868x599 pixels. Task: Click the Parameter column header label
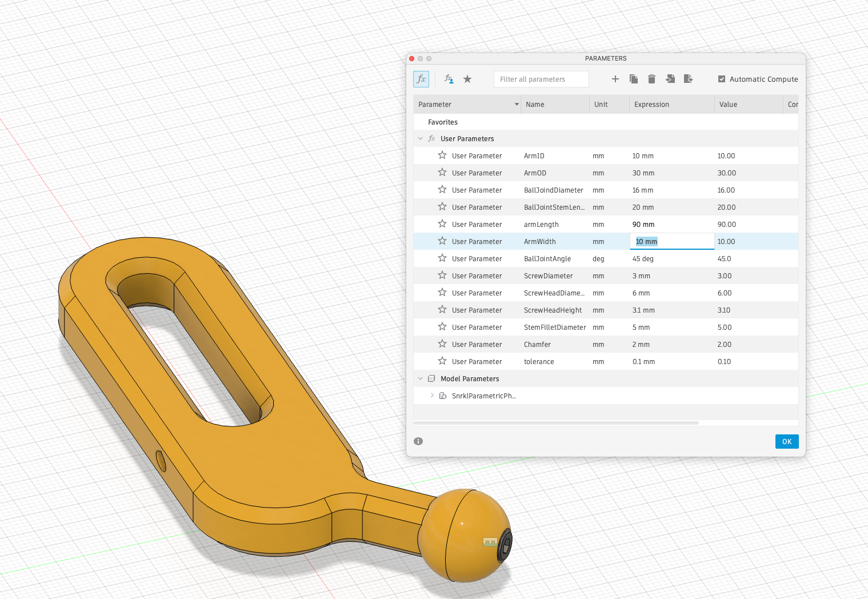[x=435, y=105]
